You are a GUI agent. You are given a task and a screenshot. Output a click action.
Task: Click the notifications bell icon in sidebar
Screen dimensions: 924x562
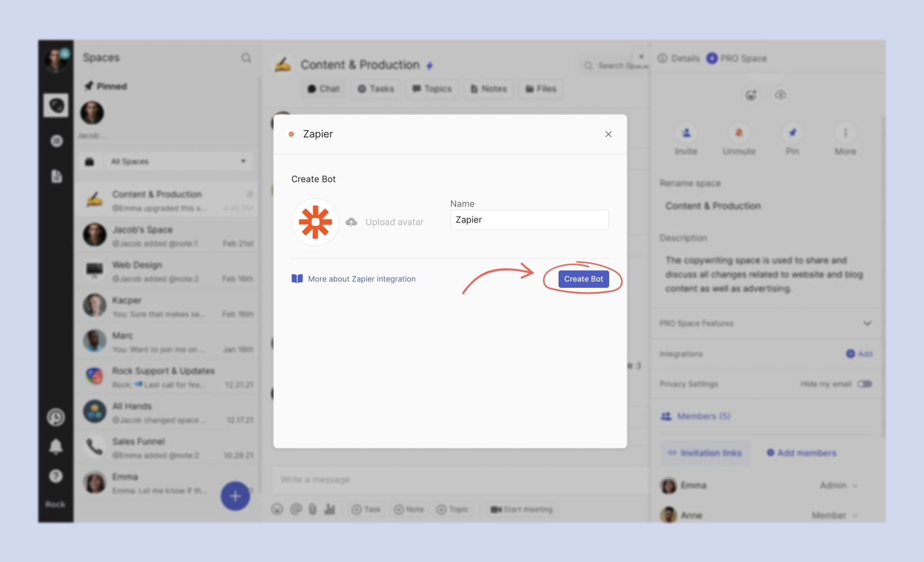point(56,447)
